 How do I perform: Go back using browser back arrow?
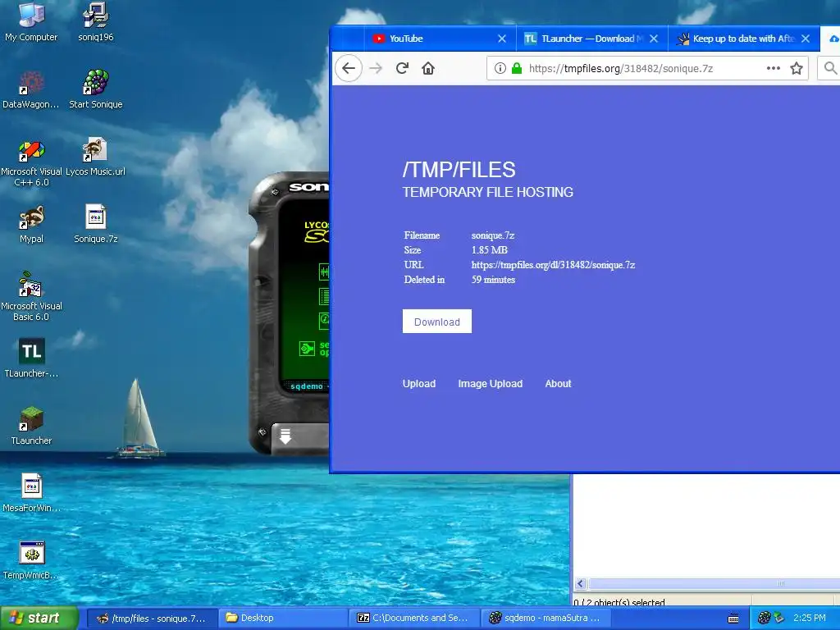coord(349,69)
